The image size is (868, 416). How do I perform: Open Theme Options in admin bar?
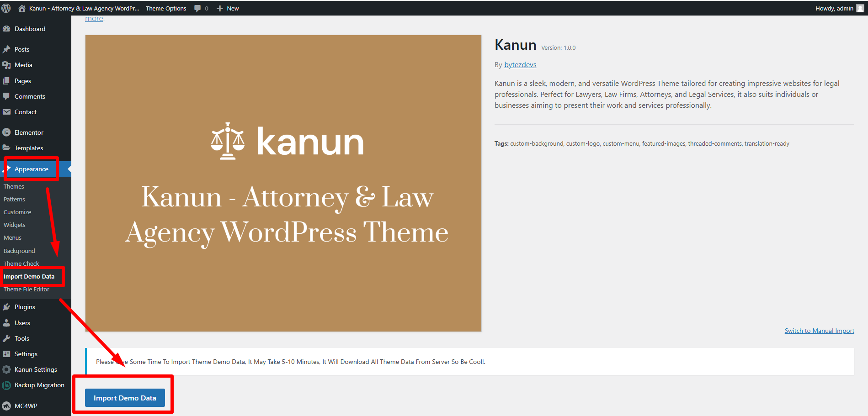pos(166,8)
